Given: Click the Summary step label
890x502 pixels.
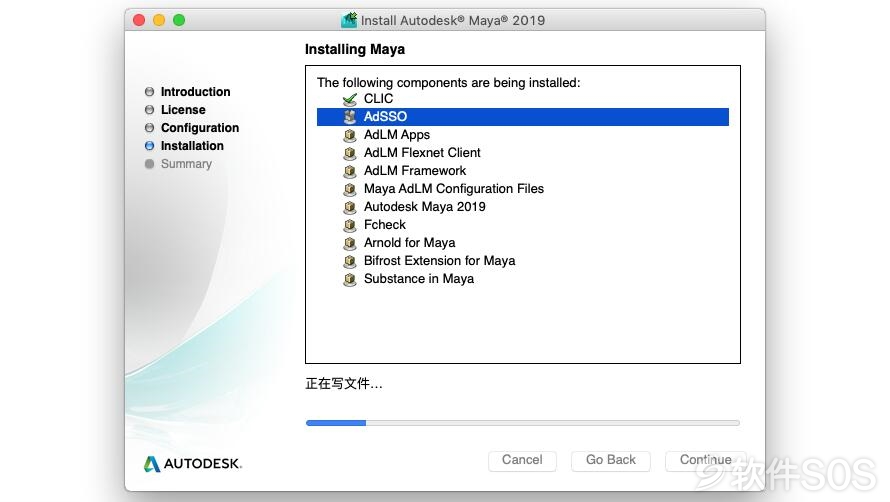Looking at the screenshot, I should (x=186, y=164).
